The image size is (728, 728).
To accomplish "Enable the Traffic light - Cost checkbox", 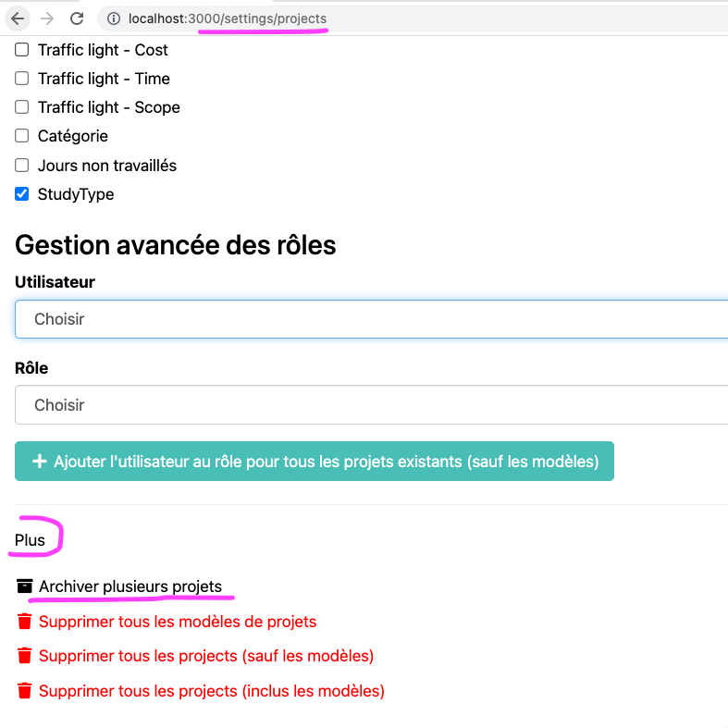I will [x=22, y=50].
